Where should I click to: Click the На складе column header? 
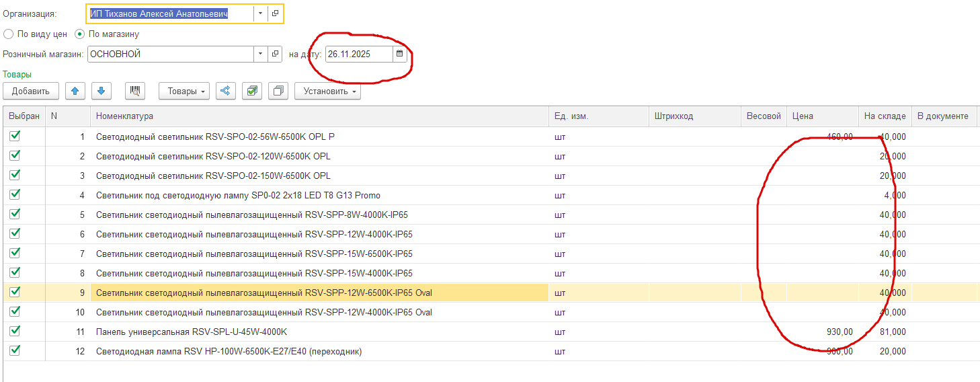(x=885, y=116)
